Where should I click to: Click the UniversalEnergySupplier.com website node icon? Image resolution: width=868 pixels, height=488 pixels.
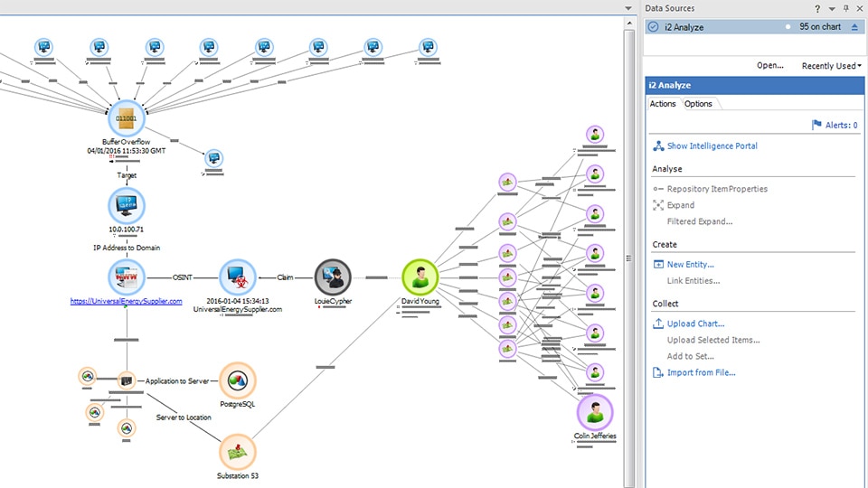click(127, 277)
